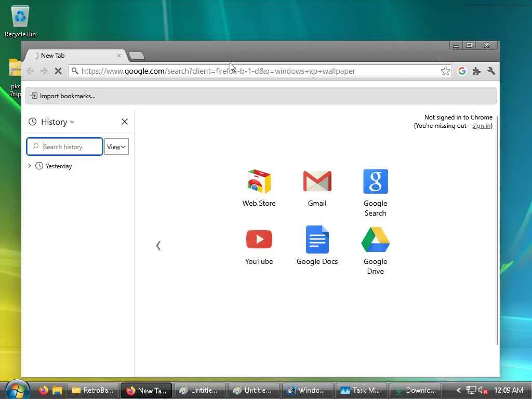Switch to RetroBa... taskbar window
532x399 pixels.
click(92, 391)
